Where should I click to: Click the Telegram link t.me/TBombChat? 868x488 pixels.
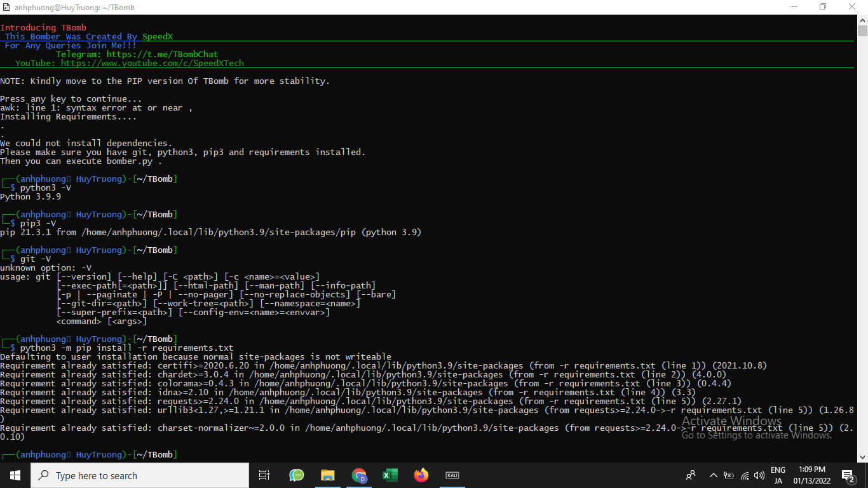click(x=162, y=54)
